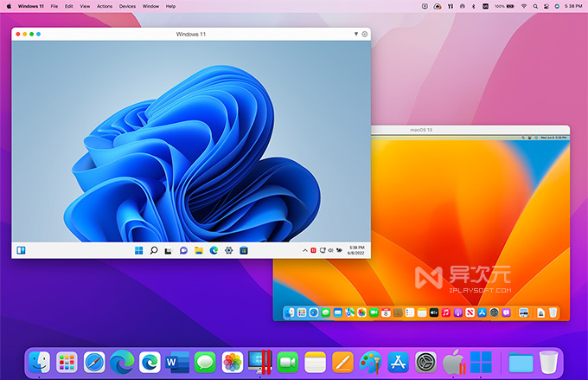588x380 pixels.
Task: Open Maps in the macOS 13 VM dock
Action: [x=349, y=312]
